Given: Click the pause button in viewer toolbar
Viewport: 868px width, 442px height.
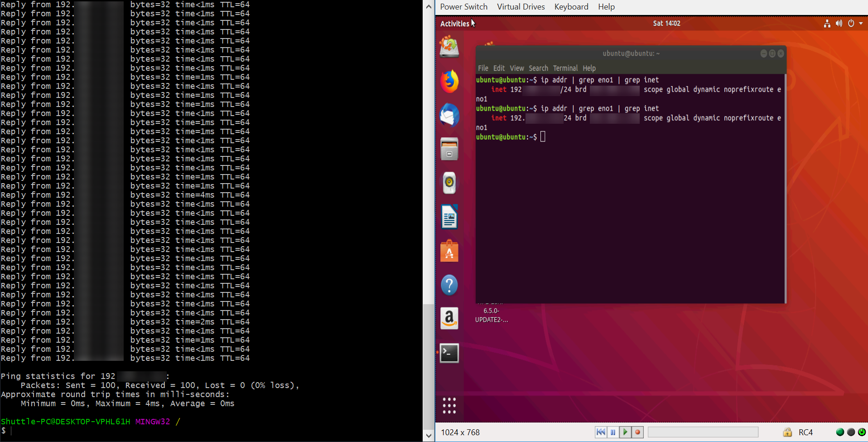Looking at the screenshot, I should (x=613, y=432).
